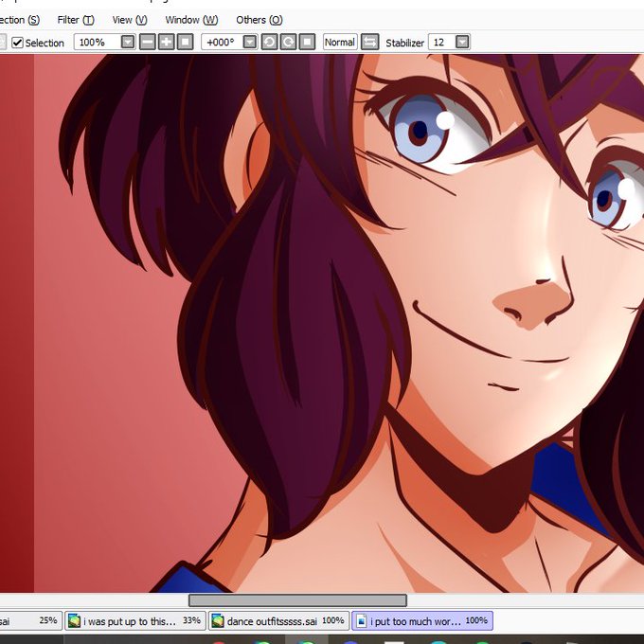Switch to the 'dance outfitsssss.sai' document tab

pyautogui.click(x=278, y=620)
